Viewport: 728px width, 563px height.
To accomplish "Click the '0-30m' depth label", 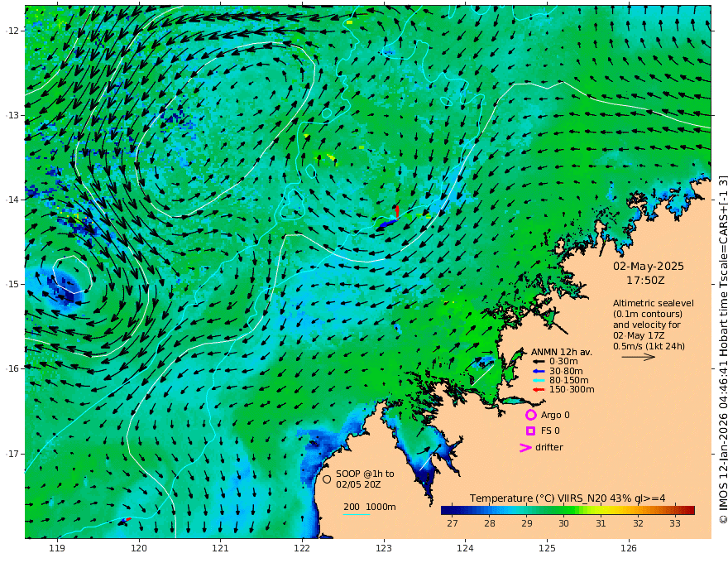I will 563,362.
